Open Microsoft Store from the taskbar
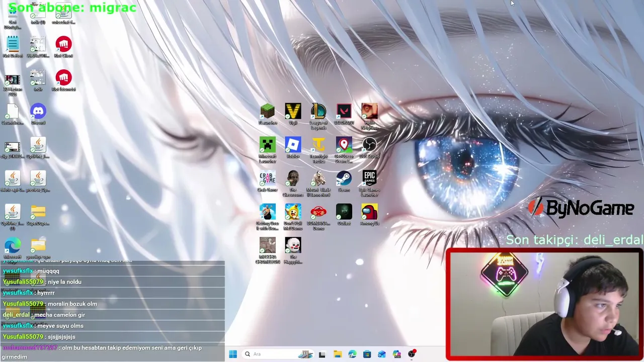Viewport: 644px width, 362px height. [x=367, y=354]
